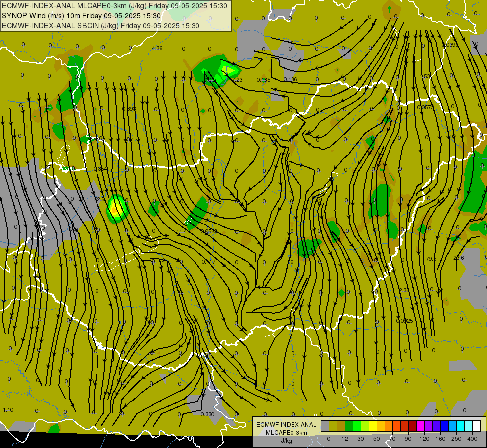Screen dimensions: 487x448
Task: Click the 0.330 value on the map
Action: pos(207,414)
